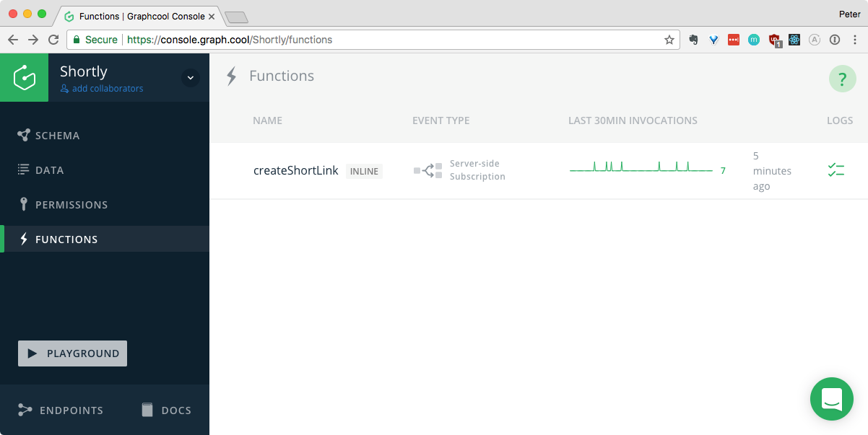This screenshot has width=868, height=435.
Task: Sort functions by the NAME column header
Action: pos(267,120)
